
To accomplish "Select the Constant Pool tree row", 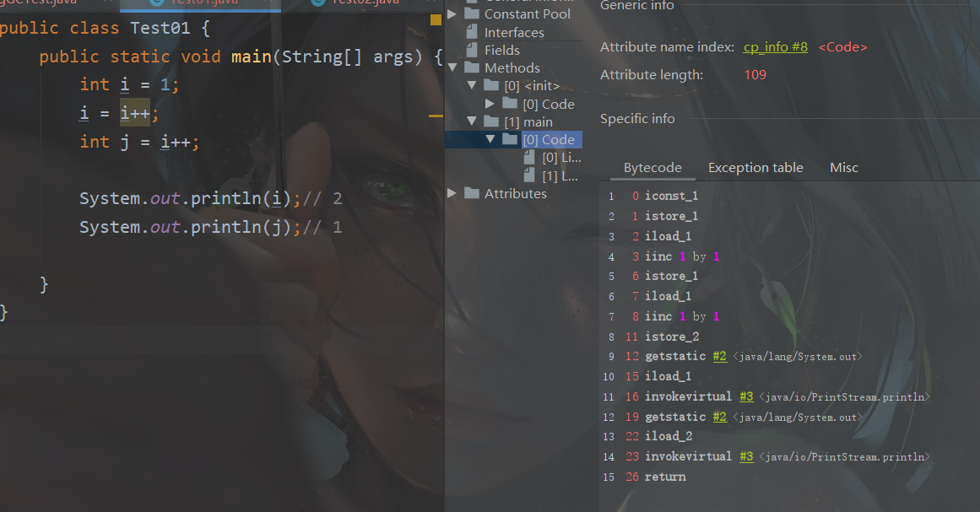I will coord(527,13).
